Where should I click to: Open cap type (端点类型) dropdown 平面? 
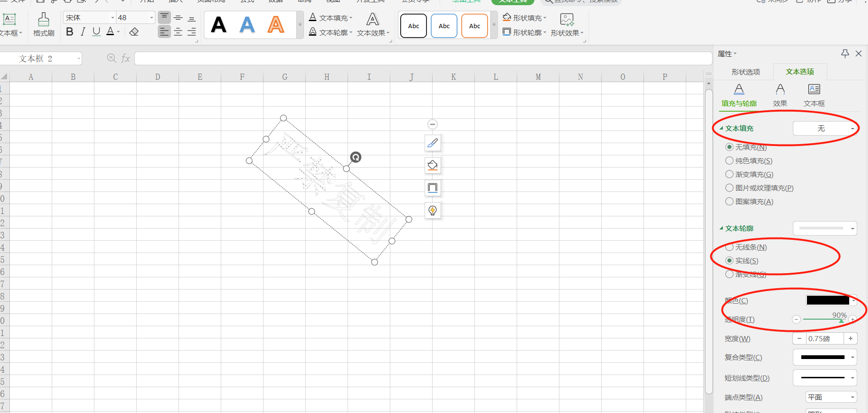831,397
